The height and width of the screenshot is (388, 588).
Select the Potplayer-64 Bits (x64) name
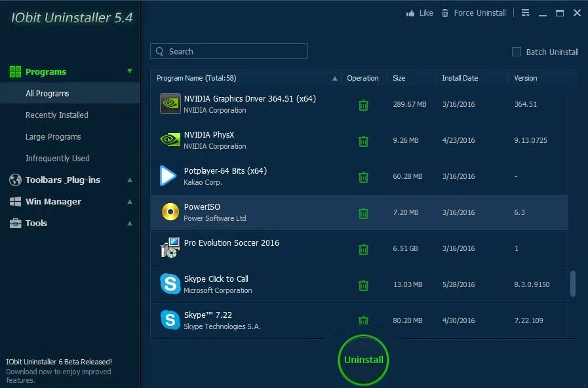coord(225,171)
